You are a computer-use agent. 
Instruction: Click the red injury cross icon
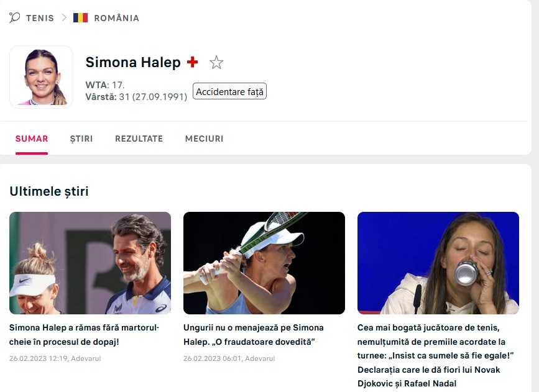click(x=193, y=62)
